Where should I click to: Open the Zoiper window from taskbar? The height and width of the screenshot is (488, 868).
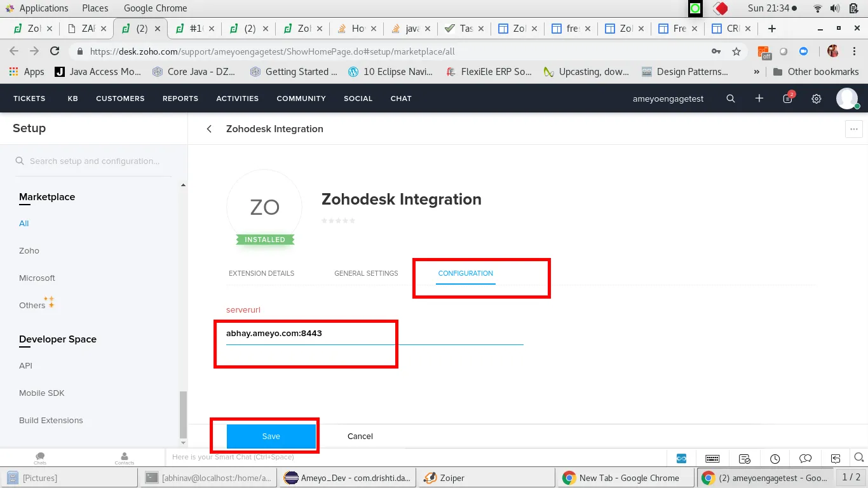485,478
